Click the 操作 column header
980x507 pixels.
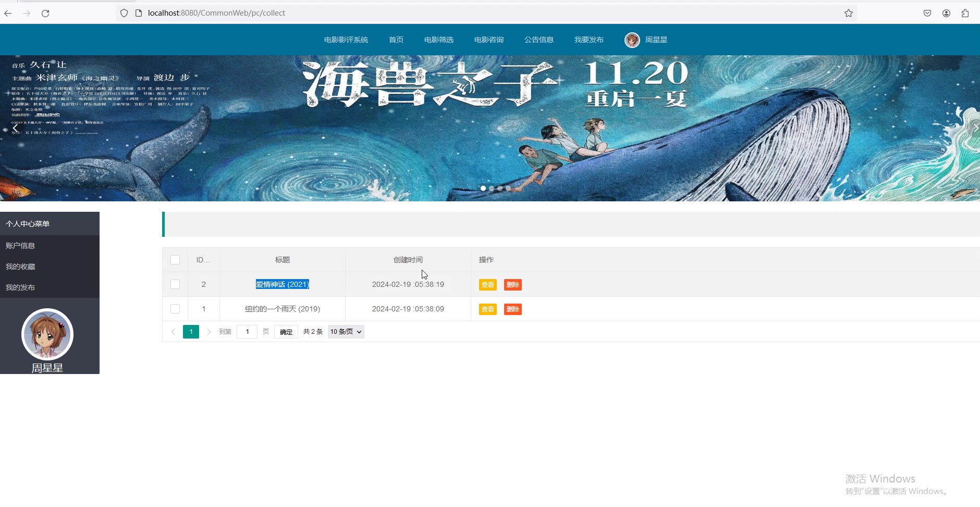point(486,260)
